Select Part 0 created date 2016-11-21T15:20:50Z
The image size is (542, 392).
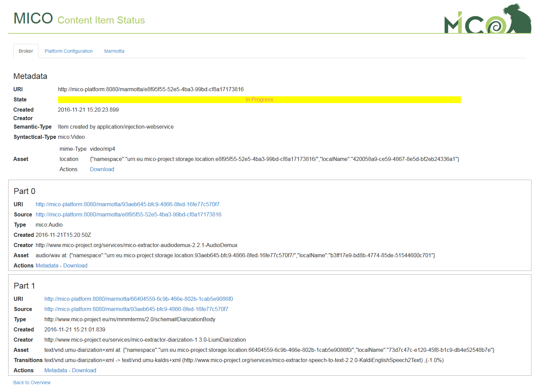63,235
